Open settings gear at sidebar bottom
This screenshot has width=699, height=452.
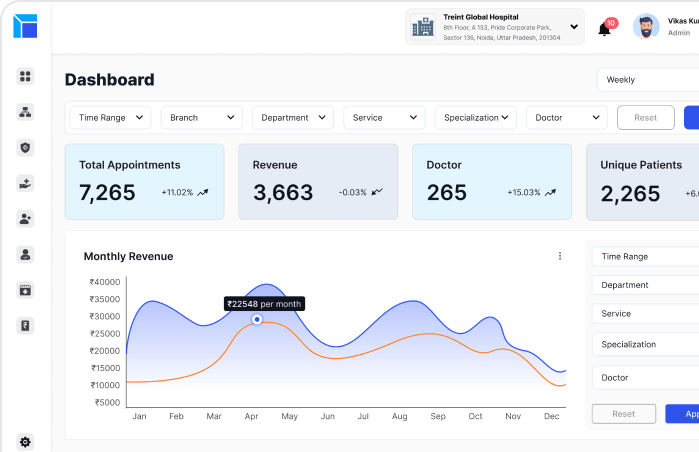click(x=26, y=441)
